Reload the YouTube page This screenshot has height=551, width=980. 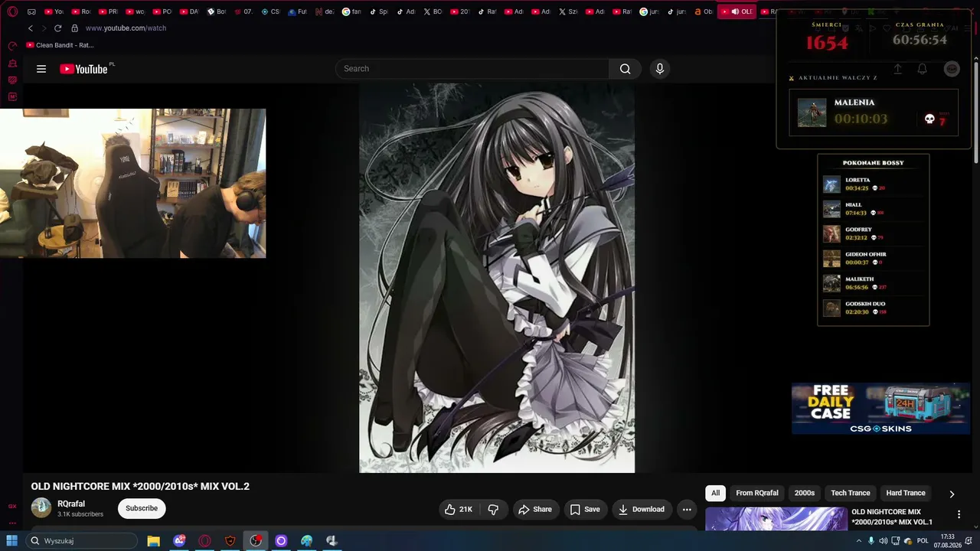pyautogui.click(x=57, y=28)
